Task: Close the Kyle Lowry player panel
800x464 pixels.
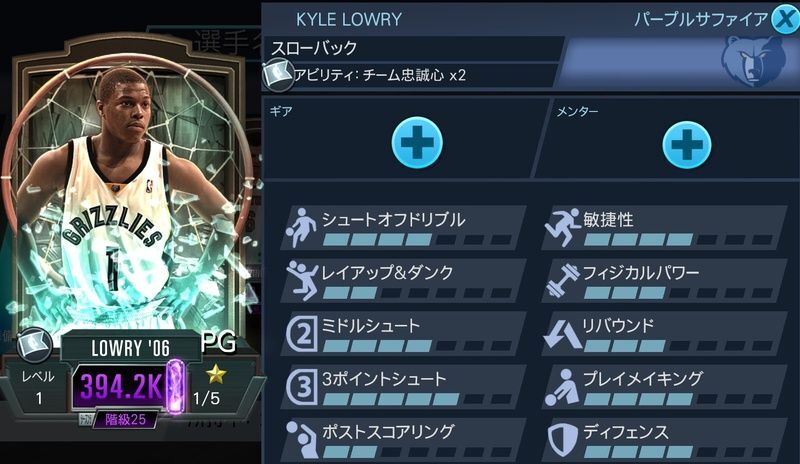Action: pos(785,19)
